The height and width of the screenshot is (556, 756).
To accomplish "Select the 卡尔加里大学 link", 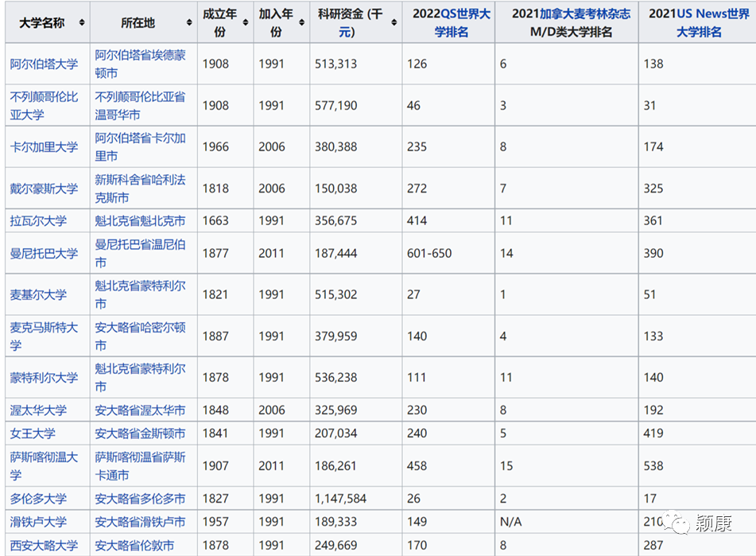I will 44,146.
